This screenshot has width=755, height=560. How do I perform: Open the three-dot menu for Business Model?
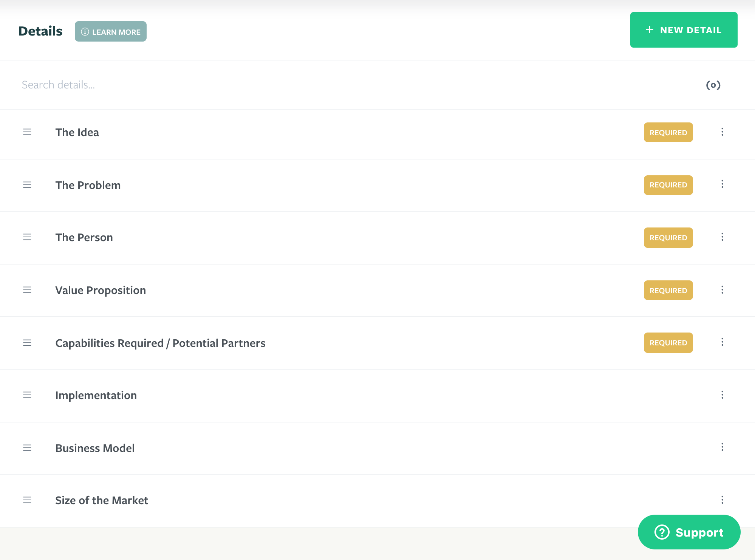[x=722, y=447]
